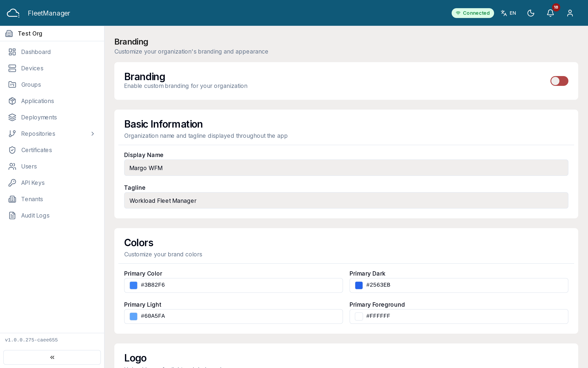
Task: Click the 'Primary Foreground' label
Action: click(377, 304)
